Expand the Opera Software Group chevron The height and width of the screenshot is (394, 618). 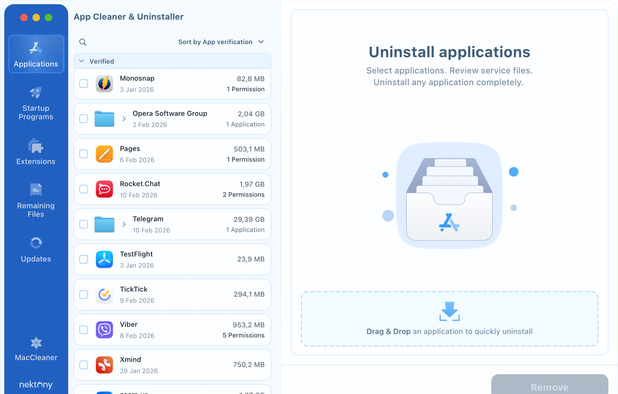point(124,119)
